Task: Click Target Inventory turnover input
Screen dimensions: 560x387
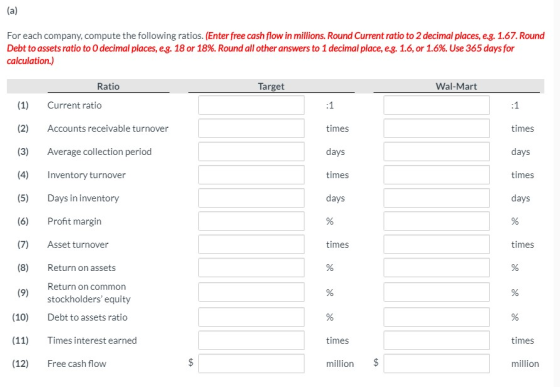Action: click(251, 175)
